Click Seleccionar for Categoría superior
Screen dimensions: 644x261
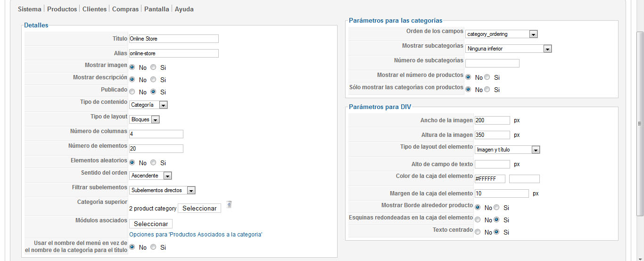[x=199, y=208]
